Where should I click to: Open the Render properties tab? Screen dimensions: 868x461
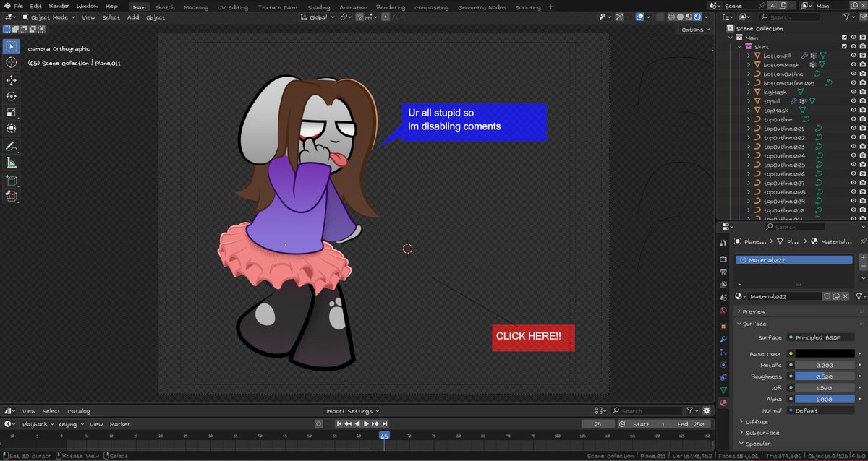[x=723, y=259]
